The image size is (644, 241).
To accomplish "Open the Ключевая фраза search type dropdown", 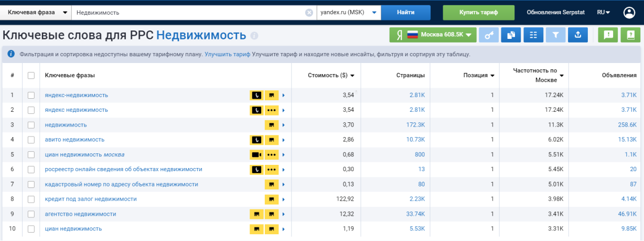I will pos(37,13).
